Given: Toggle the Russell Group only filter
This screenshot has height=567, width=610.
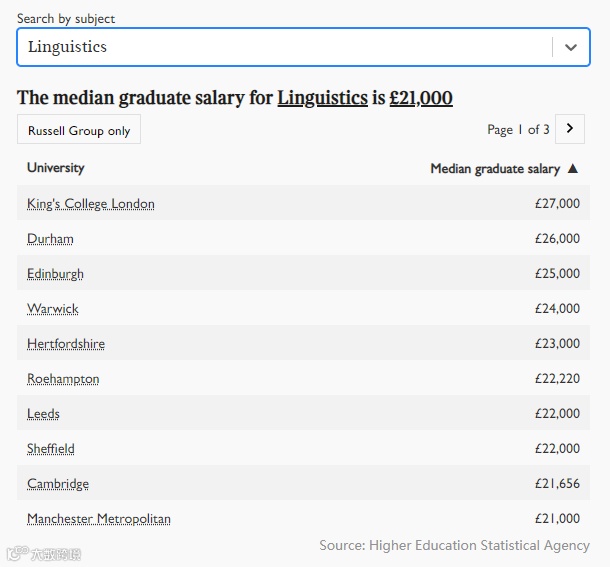Looking at the screenshot, I should pos(79,129).
